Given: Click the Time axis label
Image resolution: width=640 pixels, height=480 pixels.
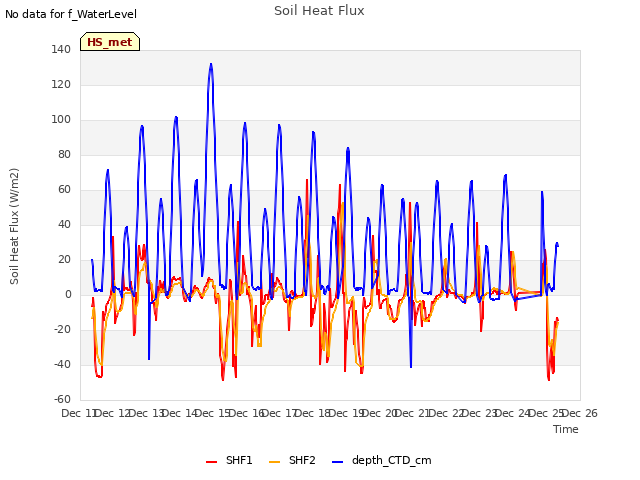Looking at the screenshot, I should 566,429.
